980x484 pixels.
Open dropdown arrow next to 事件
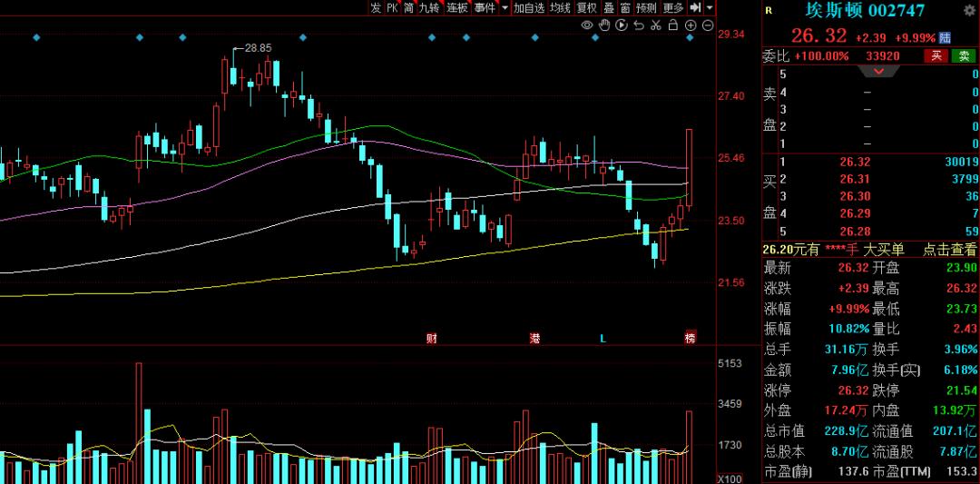(x=505, y=8)
